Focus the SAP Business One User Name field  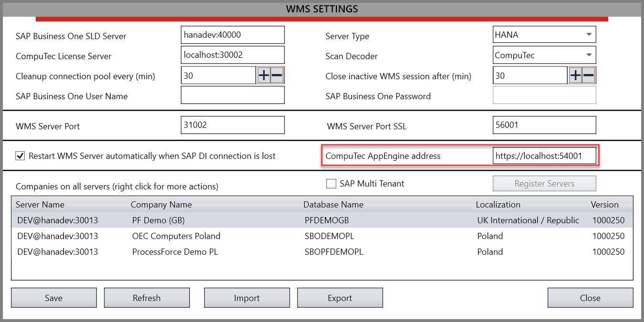pos(232,95)
